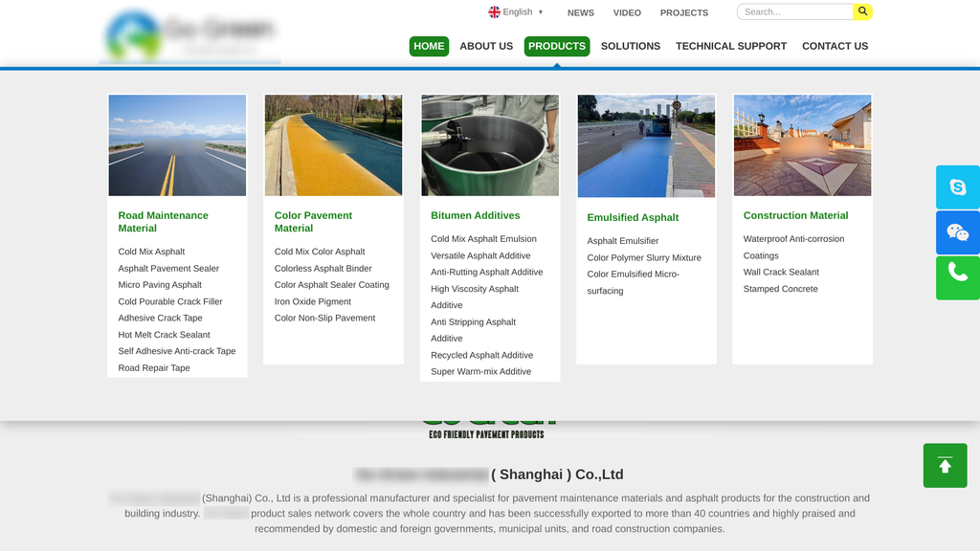Open the Construction Material heading link
Viewport: 980px width, 551px height.
click(795, 215)
